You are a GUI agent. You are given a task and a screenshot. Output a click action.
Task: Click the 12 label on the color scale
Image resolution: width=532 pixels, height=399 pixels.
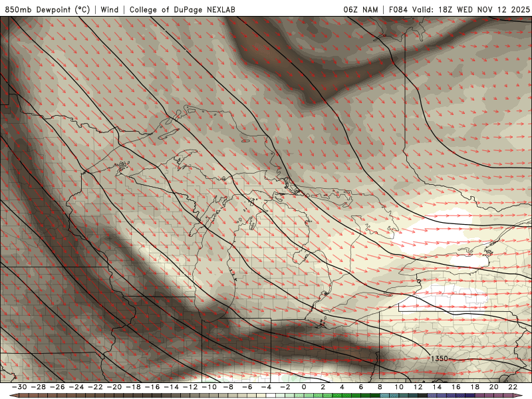pyautogui.click(x=418, y=387)
